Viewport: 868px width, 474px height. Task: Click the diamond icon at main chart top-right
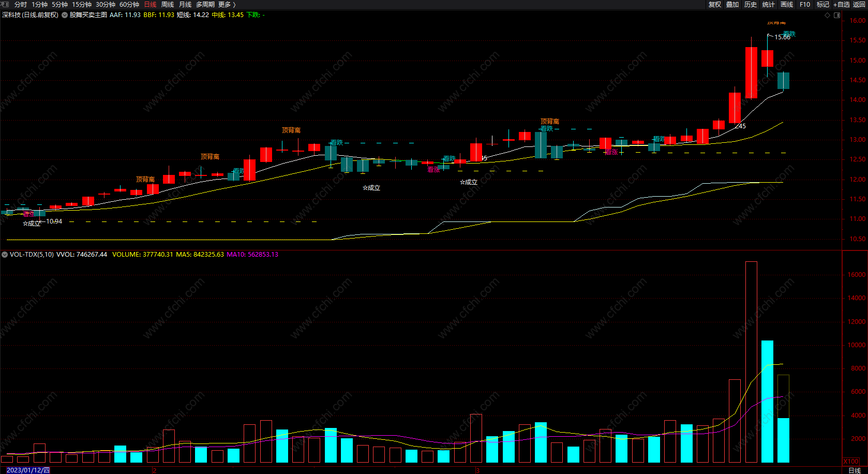(x=827, y=16)
